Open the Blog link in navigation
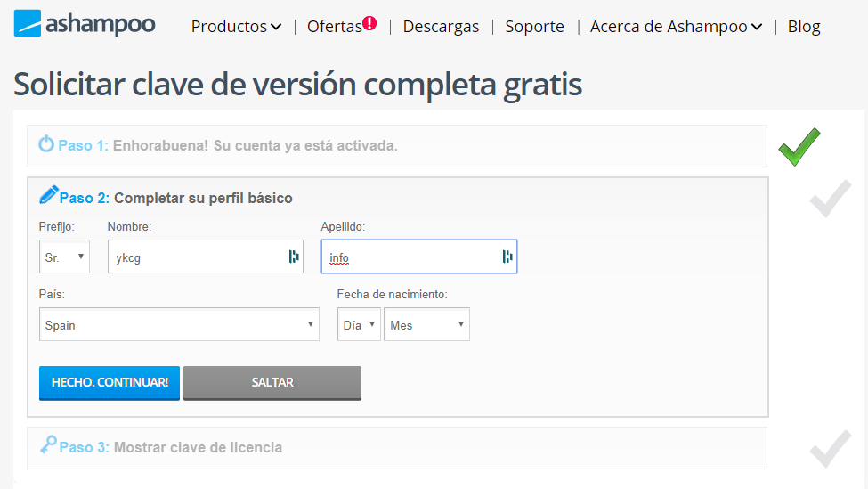This screenshot has width=868, height=489. (x=804, y=26)
